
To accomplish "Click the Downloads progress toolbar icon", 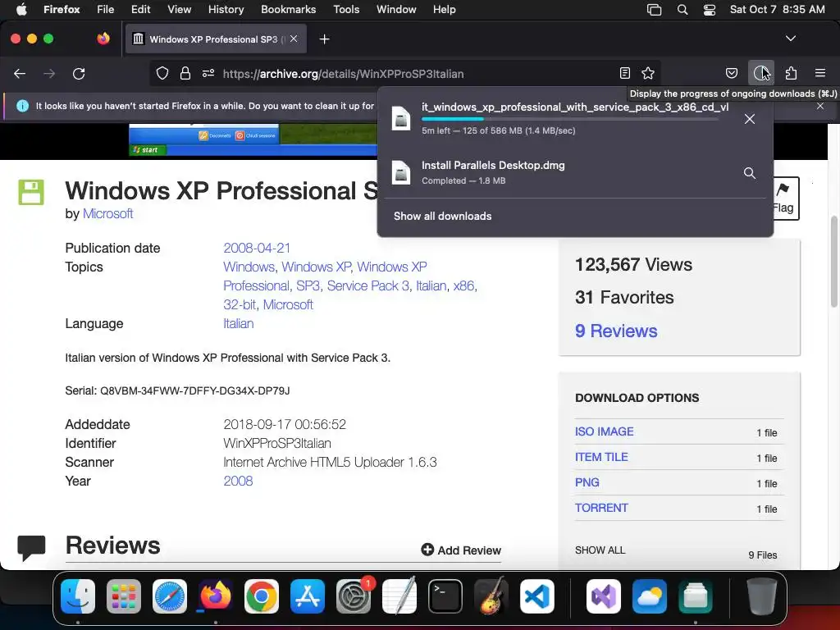I will pyautogui.click(x=760, y=73).
